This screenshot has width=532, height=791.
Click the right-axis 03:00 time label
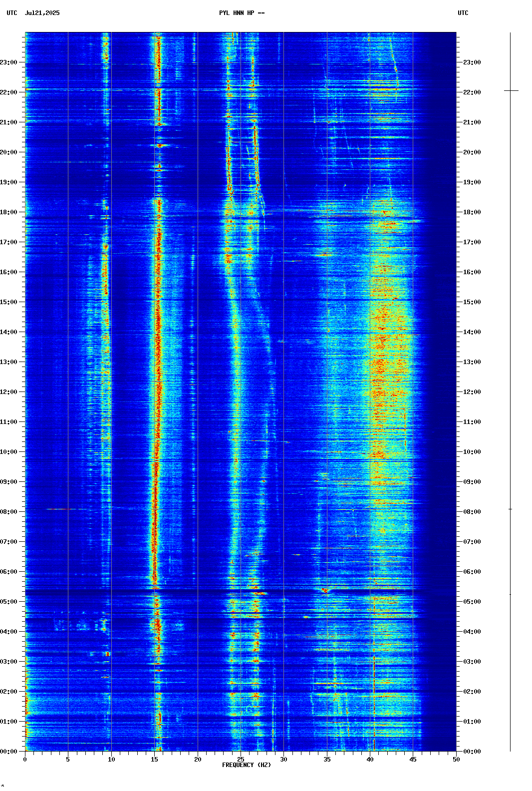(472, 662)
